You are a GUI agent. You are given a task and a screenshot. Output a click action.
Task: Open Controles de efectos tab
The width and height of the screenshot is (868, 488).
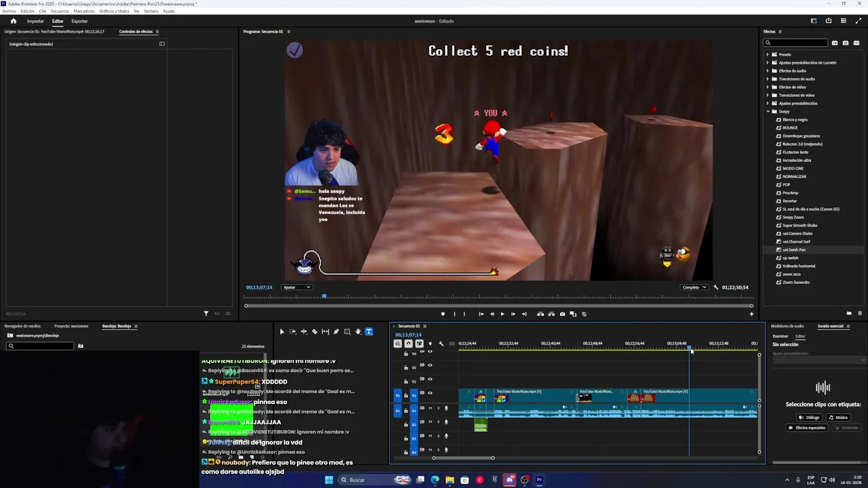136,32
